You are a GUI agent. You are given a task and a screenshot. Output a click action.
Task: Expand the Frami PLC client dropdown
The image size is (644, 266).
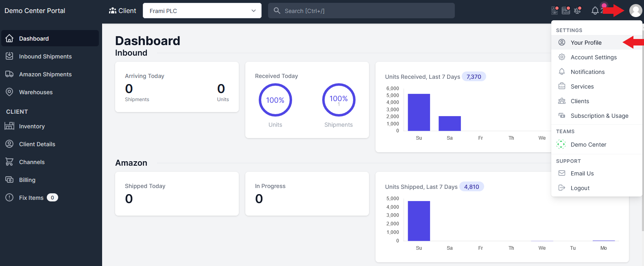tap(202, 11)
